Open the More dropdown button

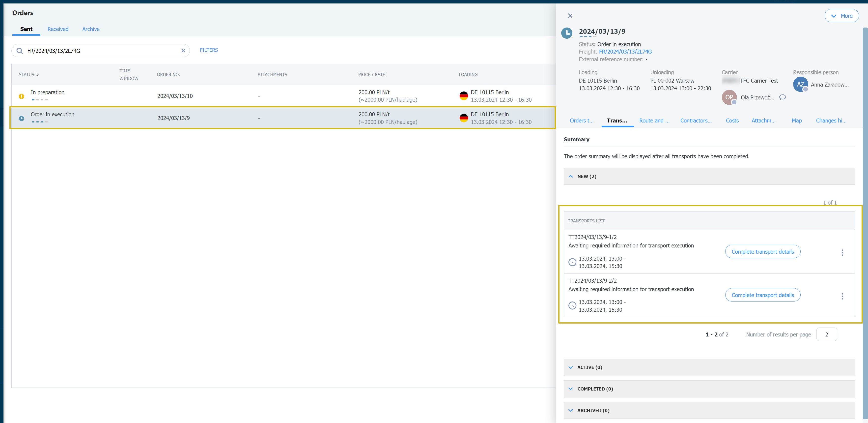click(x=841, y=16)
